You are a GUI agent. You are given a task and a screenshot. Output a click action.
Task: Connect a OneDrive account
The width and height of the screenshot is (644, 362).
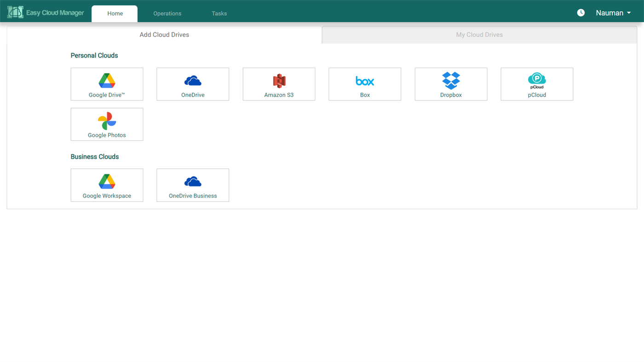[x=192, y=84]
